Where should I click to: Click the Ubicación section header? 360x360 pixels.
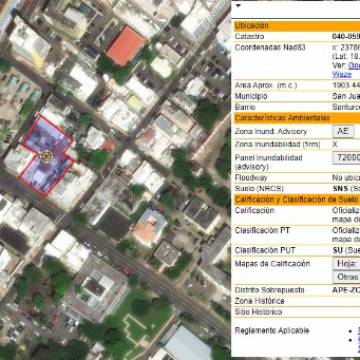tap(297, 25)
